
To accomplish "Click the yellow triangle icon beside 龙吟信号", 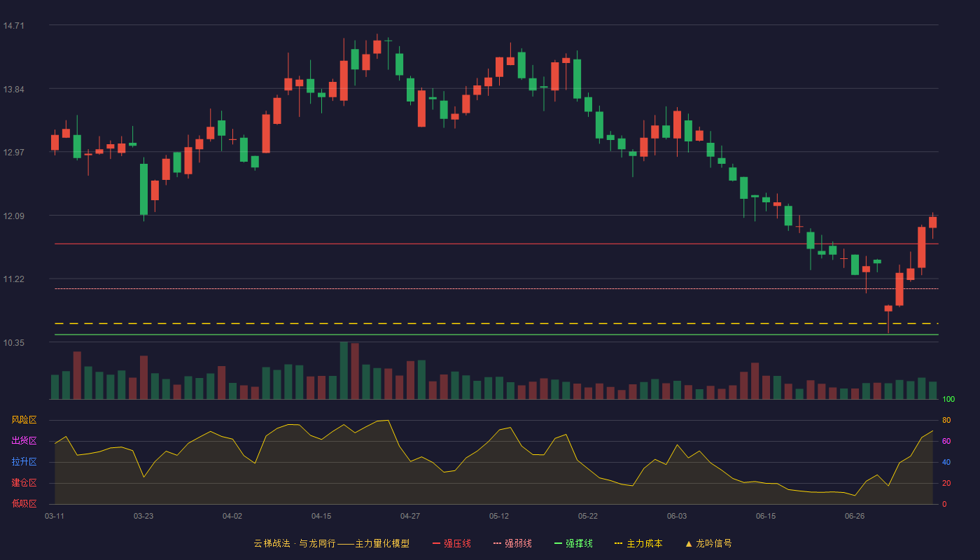I will pos(689,543).
